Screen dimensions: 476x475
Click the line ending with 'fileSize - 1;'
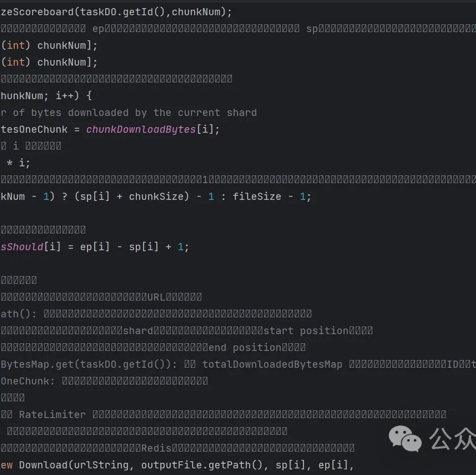156,196
